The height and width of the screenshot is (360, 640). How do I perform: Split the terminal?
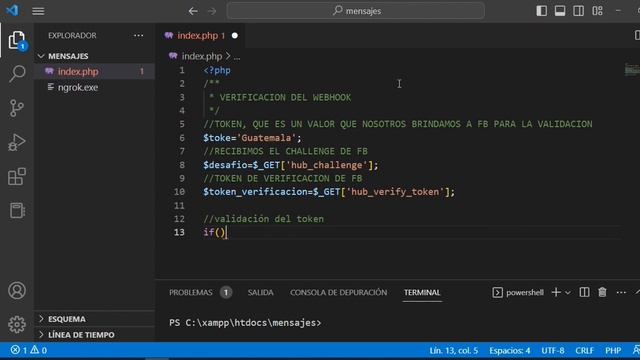pyautogui.click(x=584, y=292)
